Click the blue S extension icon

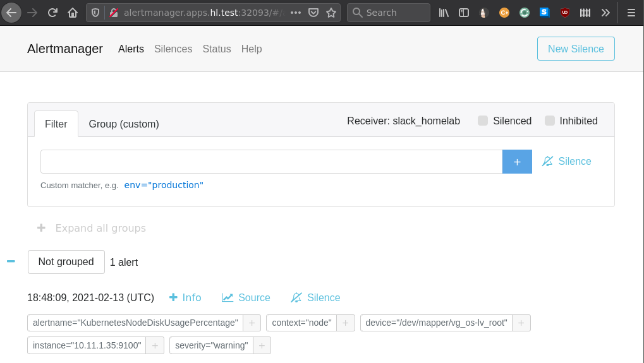(x=545, y=13)
